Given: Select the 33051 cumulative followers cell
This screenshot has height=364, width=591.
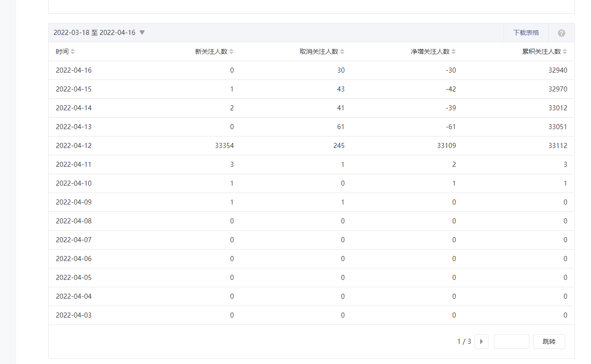Looking at the screenshot, I should (557, 127).
